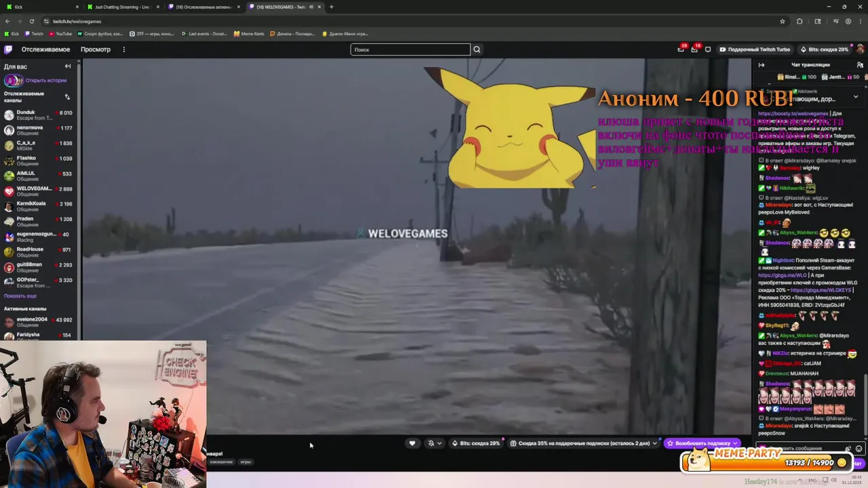Switch to 'Отслеживаемые активные' tab
The width and height of the screenshot is (868, 488).
point(204,7)
